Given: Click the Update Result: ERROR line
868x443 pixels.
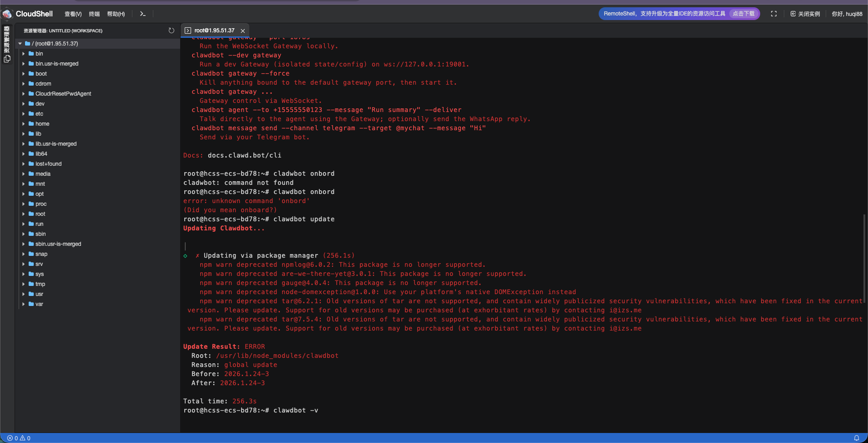Looking at the screenshot, I should pos(224,346).
